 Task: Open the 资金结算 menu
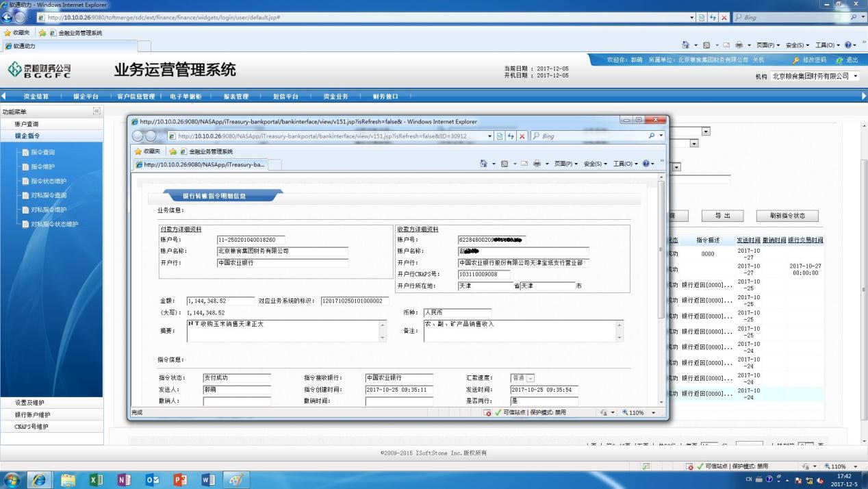(36, 97)
